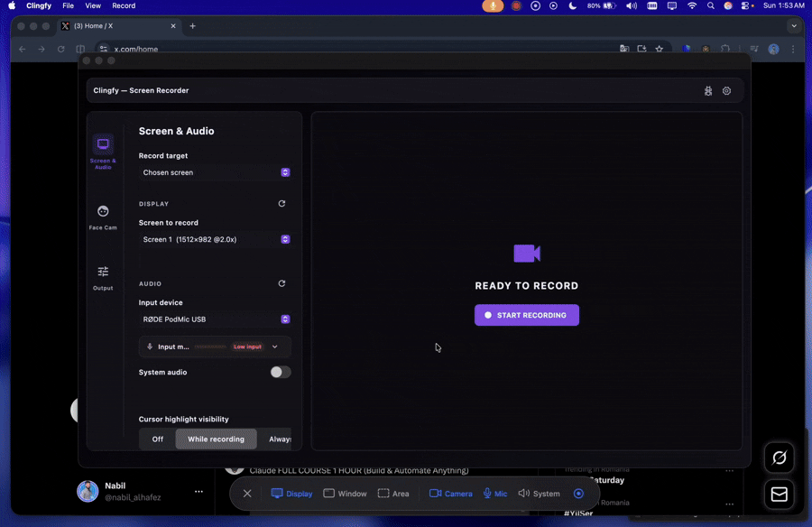The height and width of the screenshot is (527, 812).
Task: Open the Record menu in the menu bar
Action: tap(124, 5)
